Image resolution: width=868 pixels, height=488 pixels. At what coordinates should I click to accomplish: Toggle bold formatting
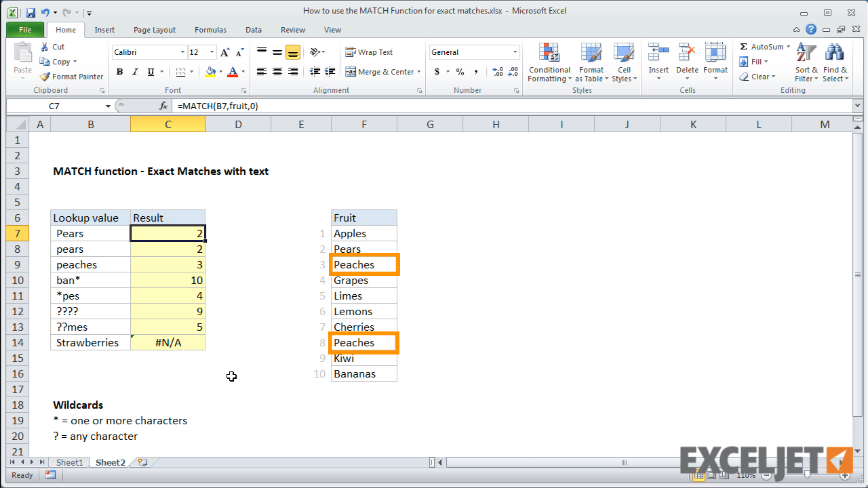119,70
